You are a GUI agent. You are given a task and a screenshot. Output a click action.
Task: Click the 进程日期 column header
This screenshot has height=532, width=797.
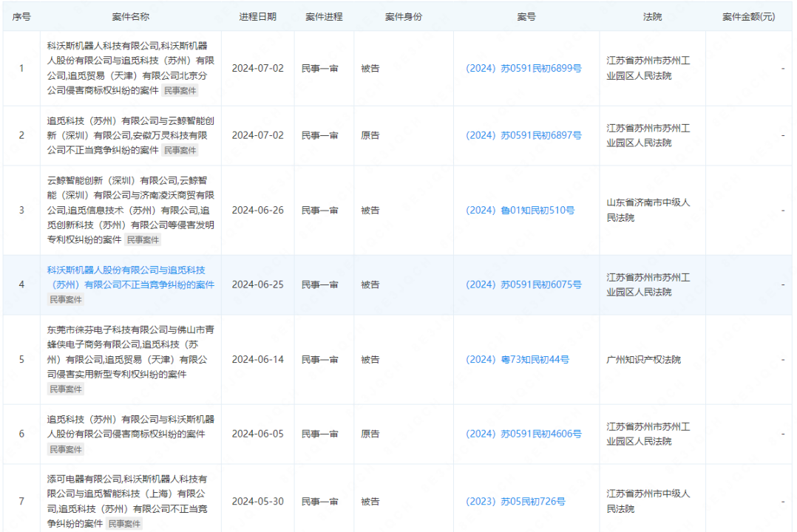(x=258, y=17)
